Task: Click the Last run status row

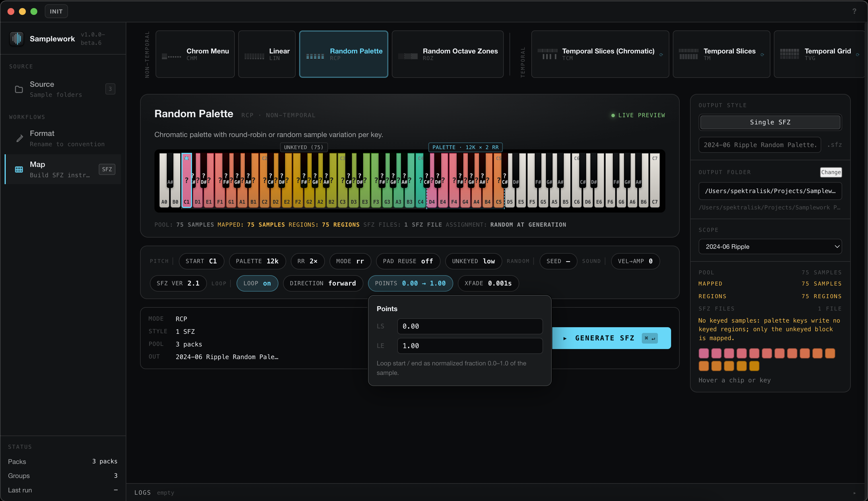Action: pos(63,490)
